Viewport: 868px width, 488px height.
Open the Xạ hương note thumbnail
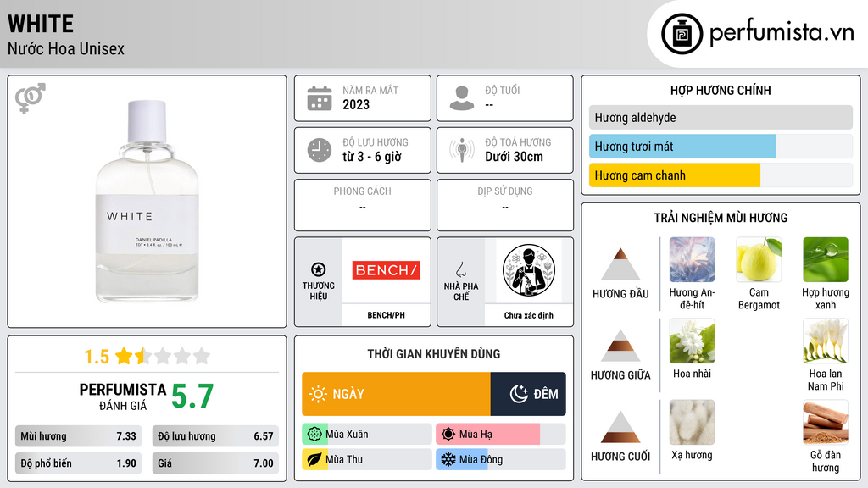coord(692,423)
